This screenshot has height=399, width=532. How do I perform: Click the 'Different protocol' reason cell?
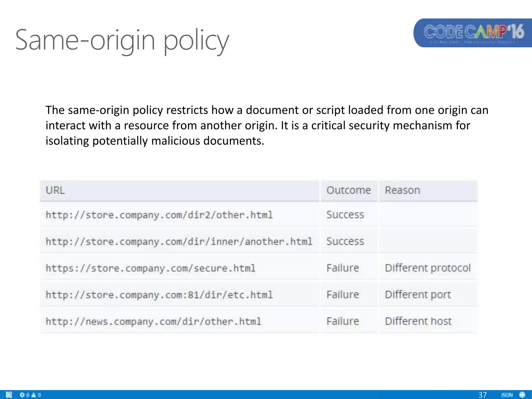(x=428, y=268)
